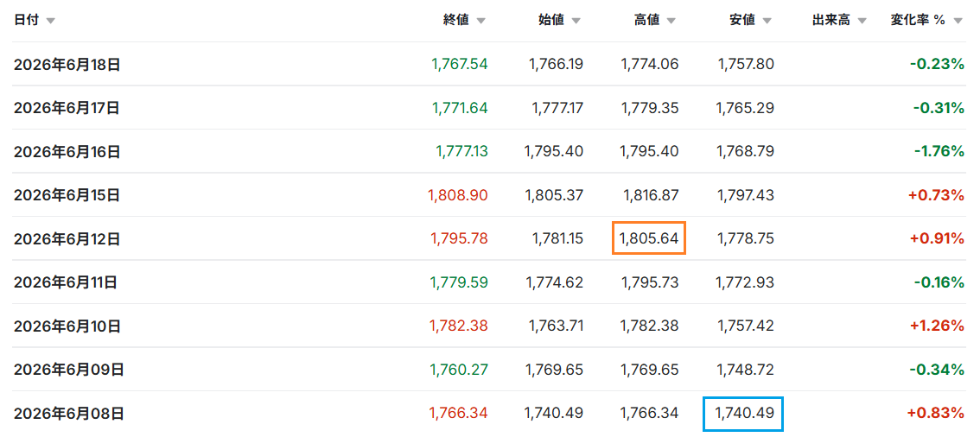This screenshot has width=980, height=437.
Task: Click highlighted low value 1,740.49
Action: pyautogui.click(x=744, y=414)
